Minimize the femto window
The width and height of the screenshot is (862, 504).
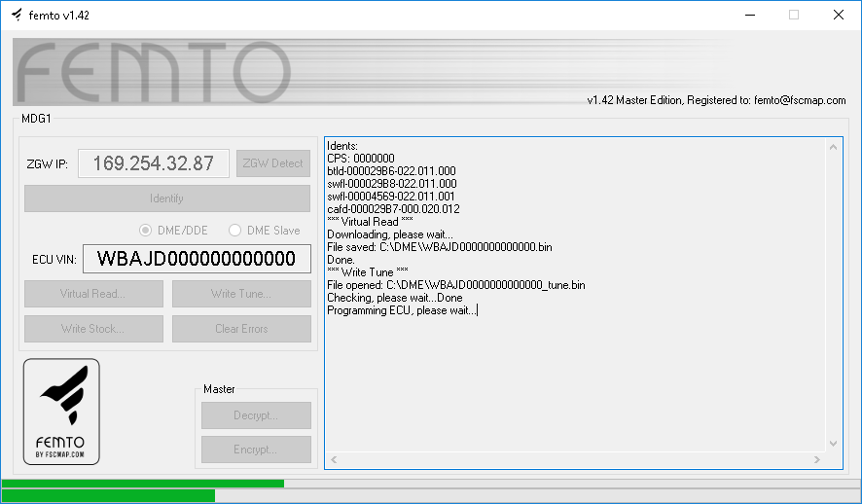[x=749, y=15]
